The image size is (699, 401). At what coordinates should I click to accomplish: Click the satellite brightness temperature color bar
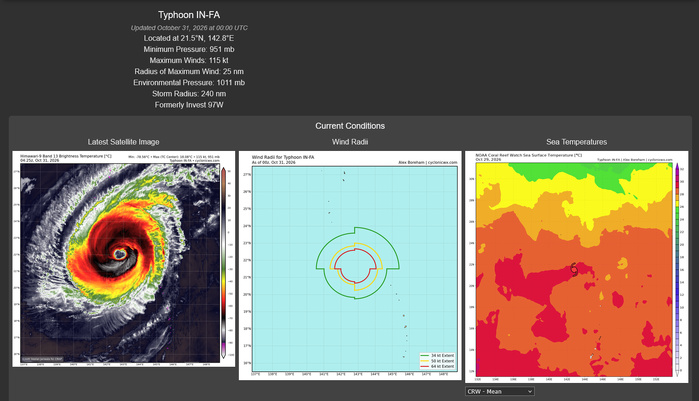tap(223, 263)
